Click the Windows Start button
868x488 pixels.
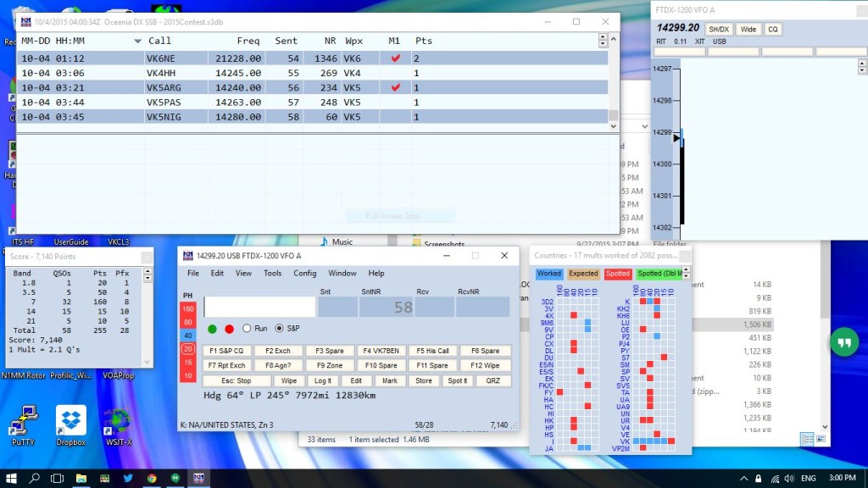[x=11, y=478]
